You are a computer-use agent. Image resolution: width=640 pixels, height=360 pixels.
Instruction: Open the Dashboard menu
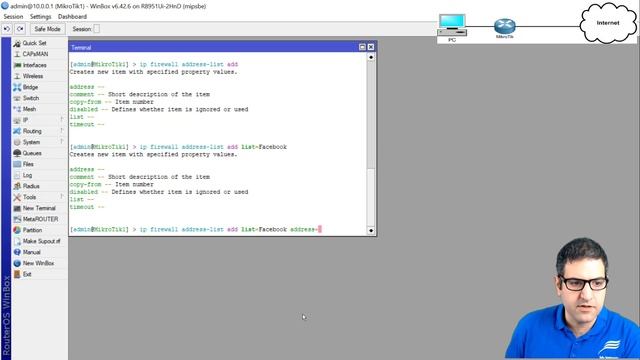72,17
